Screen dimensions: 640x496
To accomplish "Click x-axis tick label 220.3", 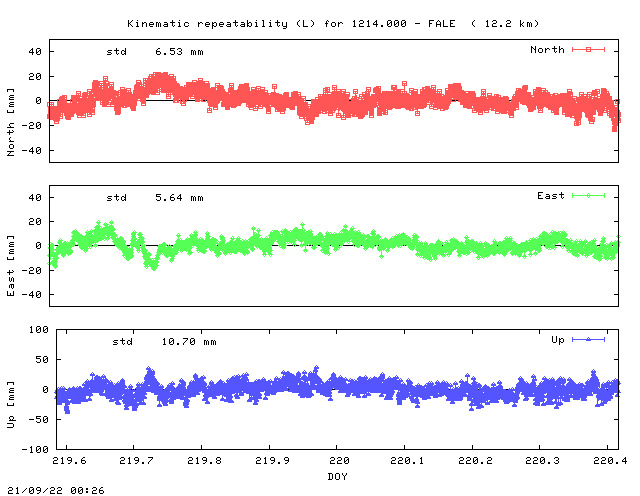I will (x=542, y=460).
